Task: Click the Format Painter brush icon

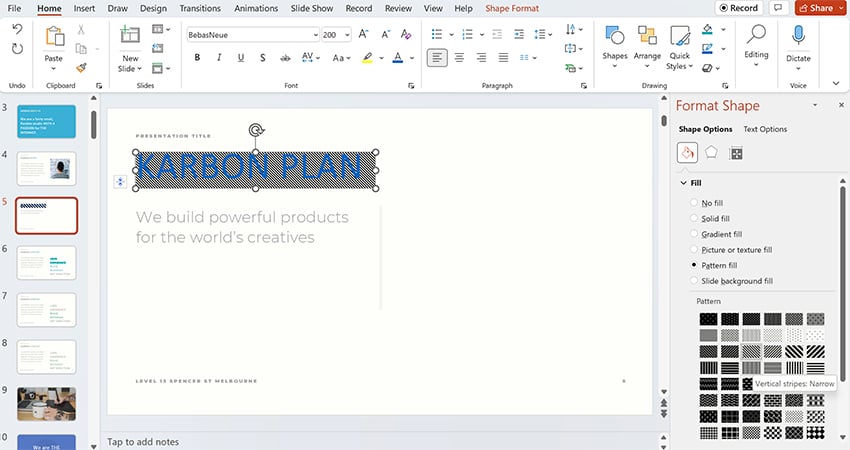Action: 81,68
